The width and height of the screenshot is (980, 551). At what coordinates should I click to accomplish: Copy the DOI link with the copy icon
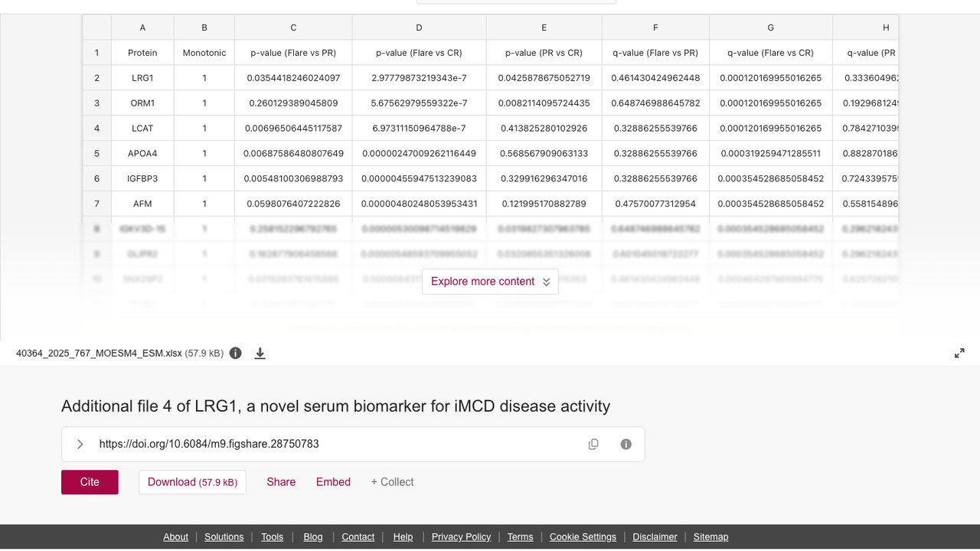pyautogui.click(x=593, y=444)
